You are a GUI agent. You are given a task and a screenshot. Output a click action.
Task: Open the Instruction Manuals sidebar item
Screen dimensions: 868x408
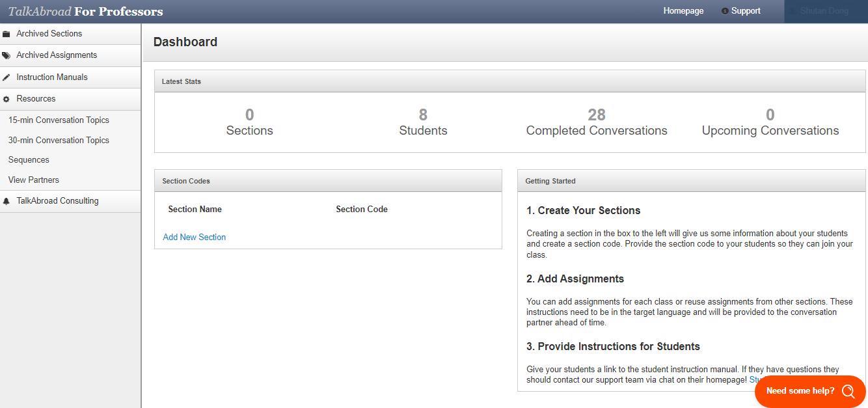coord(52,77)
